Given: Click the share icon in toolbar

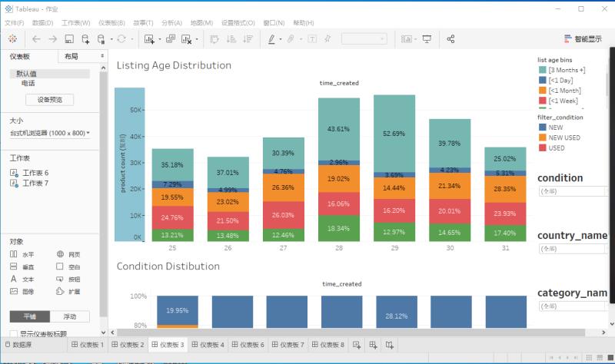Looking at the screenshot, I should coord(450,39).
